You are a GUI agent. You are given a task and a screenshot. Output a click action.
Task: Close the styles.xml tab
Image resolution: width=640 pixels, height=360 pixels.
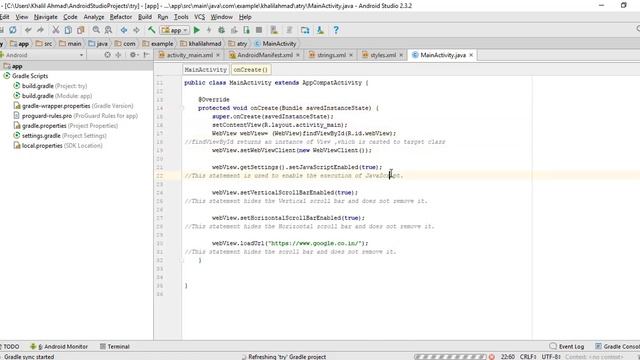pyautogui.click(x=401, y=55)
